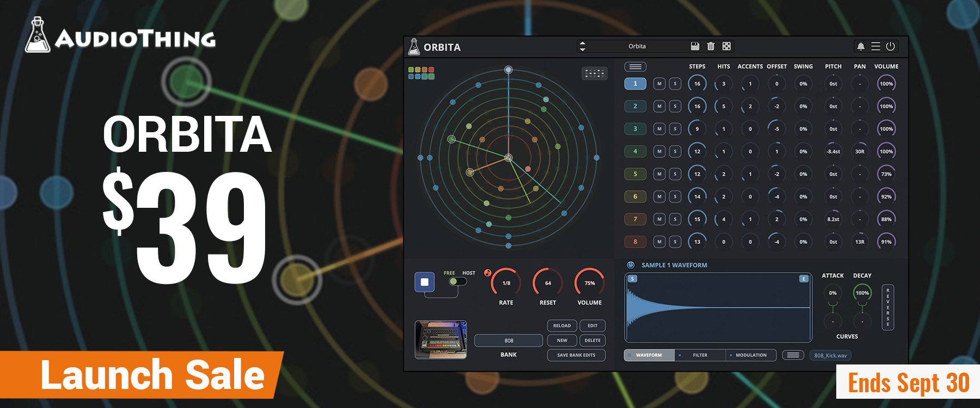980x408 pixels.
Task: Open the hamburger menu at top right
Action: click(875, 46)
